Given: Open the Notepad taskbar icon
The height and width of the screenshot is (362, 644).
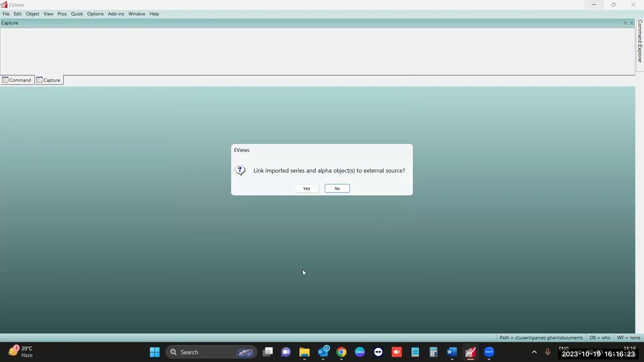Looking at the screenshot, I should 415,352.
